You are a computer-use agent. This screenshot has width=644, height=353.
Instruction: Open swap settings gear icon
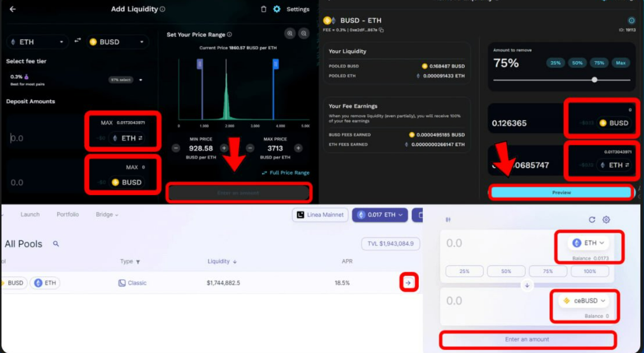tap(606, 219)
